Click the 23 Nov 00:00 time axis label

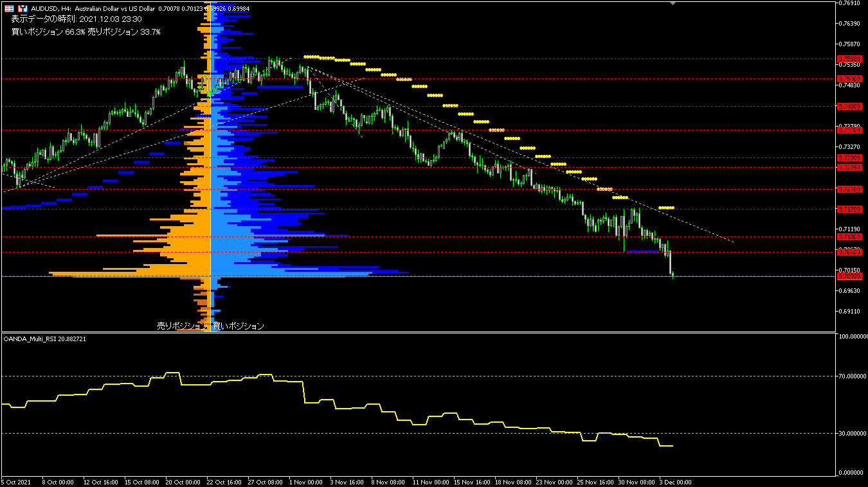point(554,481)
